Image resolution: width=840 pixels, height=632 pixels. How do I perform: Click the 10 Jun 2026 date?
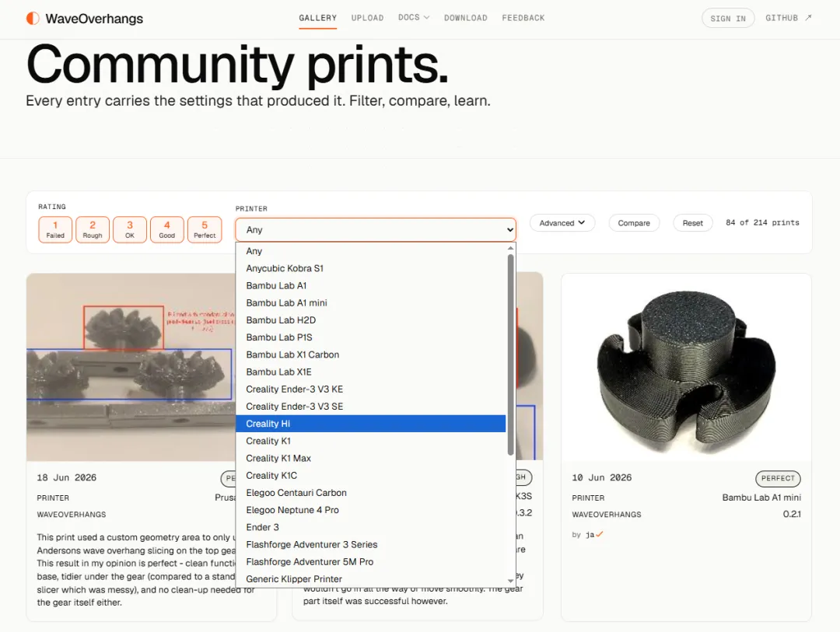click(x=601, y=477)
